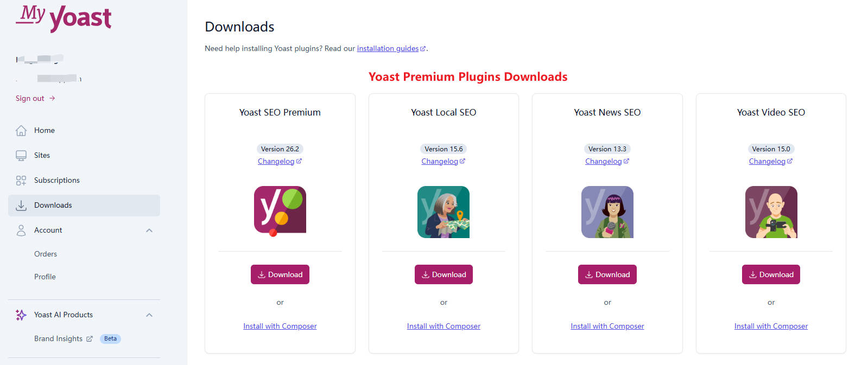Select the Home icon in the sidebar
Image resolution: width=868 pixels, height=365 pixels.
point(21,130)
